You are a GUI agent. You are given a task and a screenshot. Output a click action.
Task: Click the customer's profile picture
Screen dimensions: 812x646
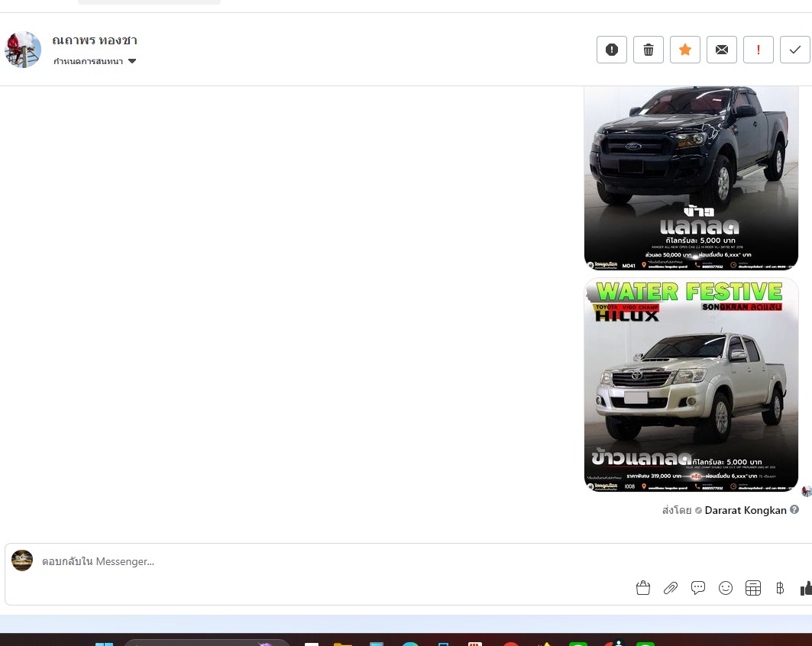[x=23, y=50]
